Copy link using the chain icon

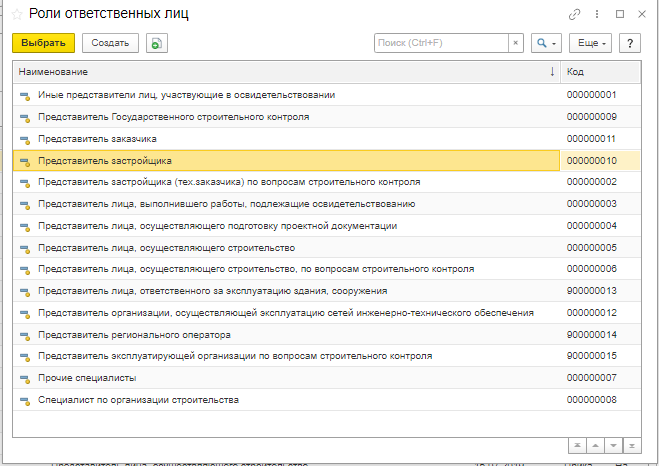click(575, 14)
